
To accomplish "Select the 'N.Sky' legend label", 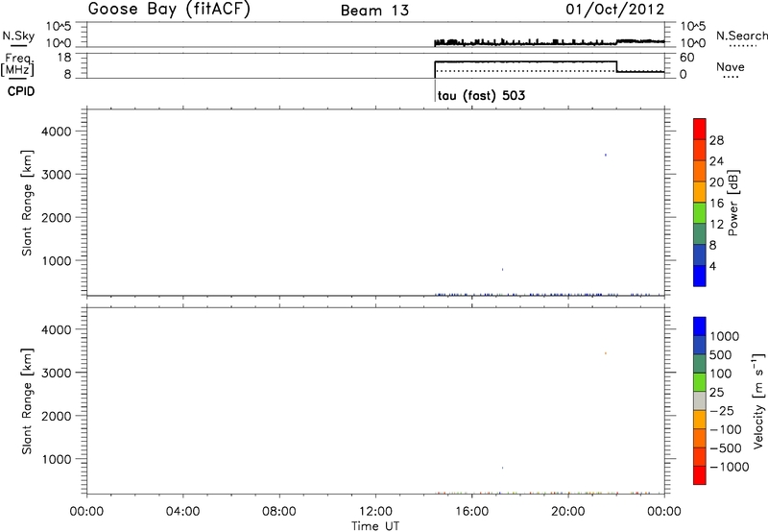I will tap(18, 36).
